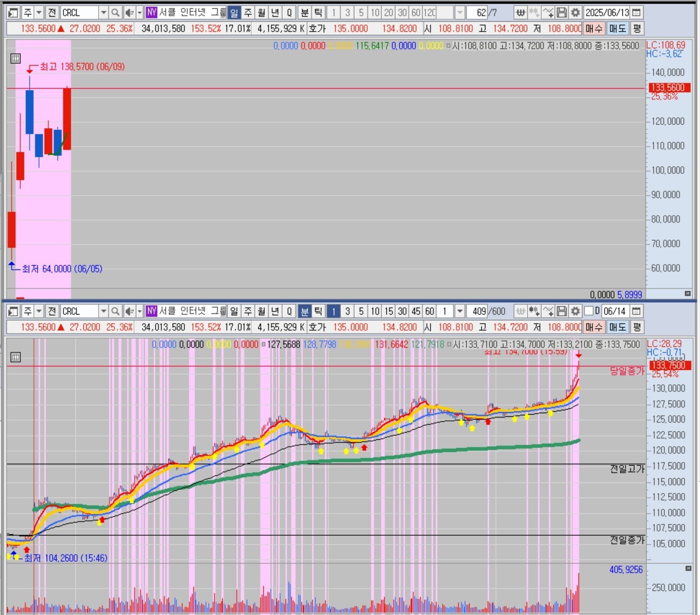Select the 일 (daily) period in the top chart

click(x=234, y=12)
